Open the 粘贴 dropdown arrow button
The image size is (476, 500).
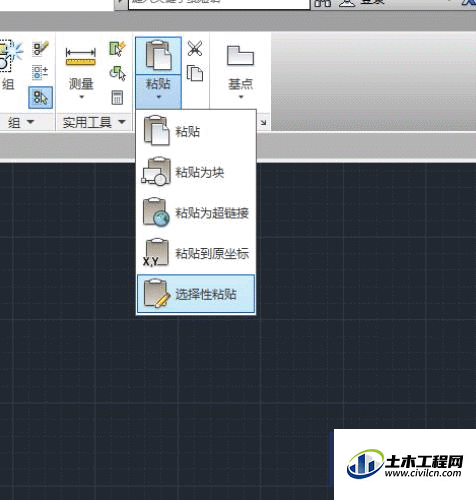[158, 91]
